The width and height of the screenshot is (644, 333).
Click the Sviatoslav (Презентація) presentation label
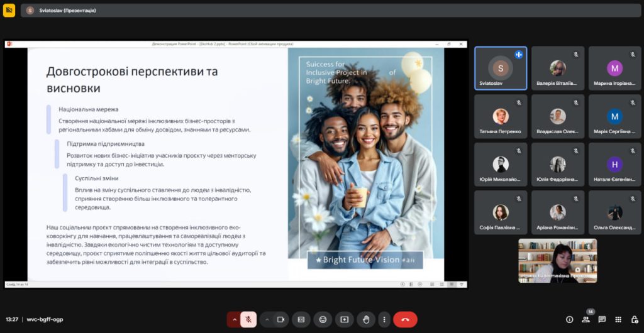pos(66,11)
